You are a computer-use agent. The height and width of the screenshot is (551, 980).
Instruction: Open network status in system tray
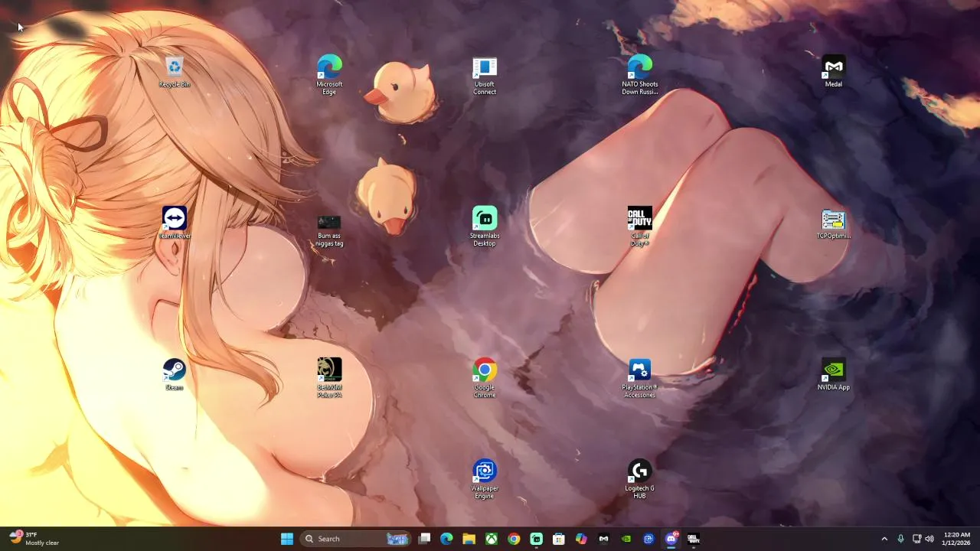pos(916,539)
